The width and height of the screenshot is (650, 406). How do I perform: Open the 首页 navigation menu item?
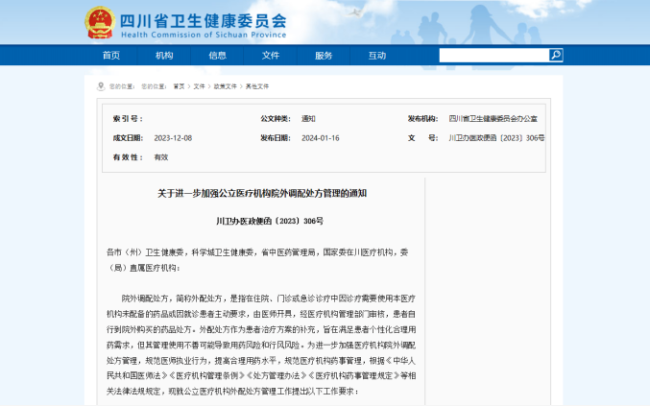click(111, 55)
